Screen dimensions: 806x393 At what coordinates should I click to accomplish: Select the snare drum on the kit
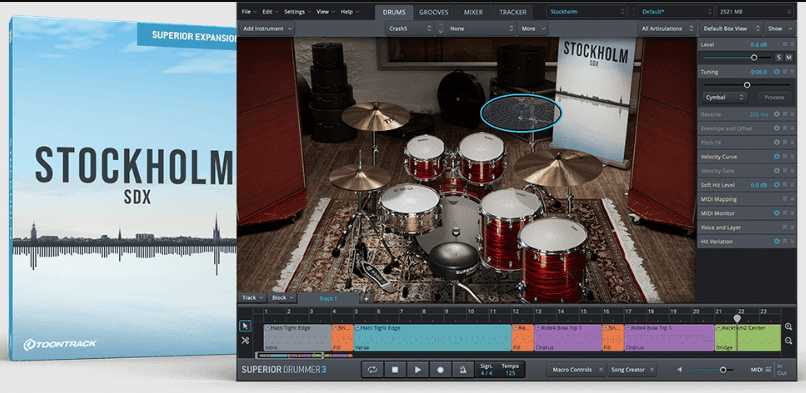410,208
